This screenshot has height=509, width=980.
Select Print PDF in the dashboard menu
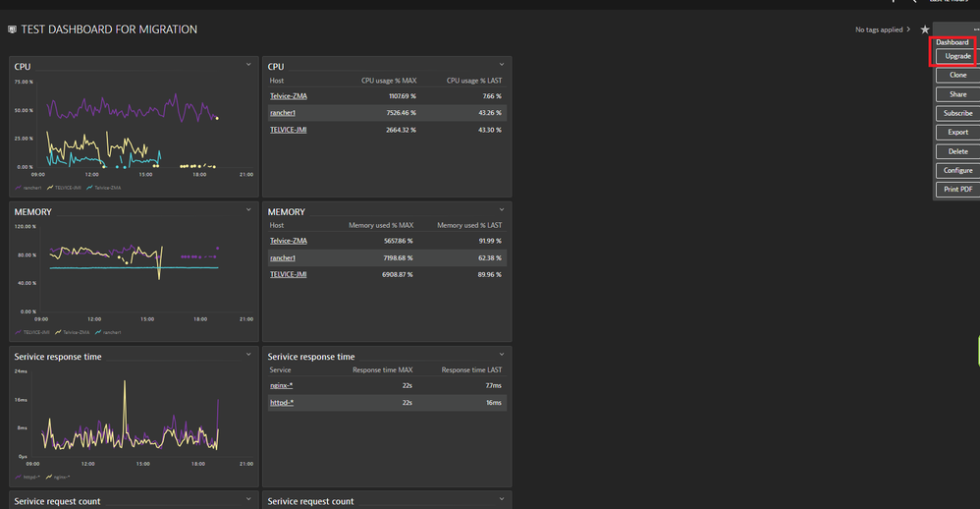click(957, 189)
